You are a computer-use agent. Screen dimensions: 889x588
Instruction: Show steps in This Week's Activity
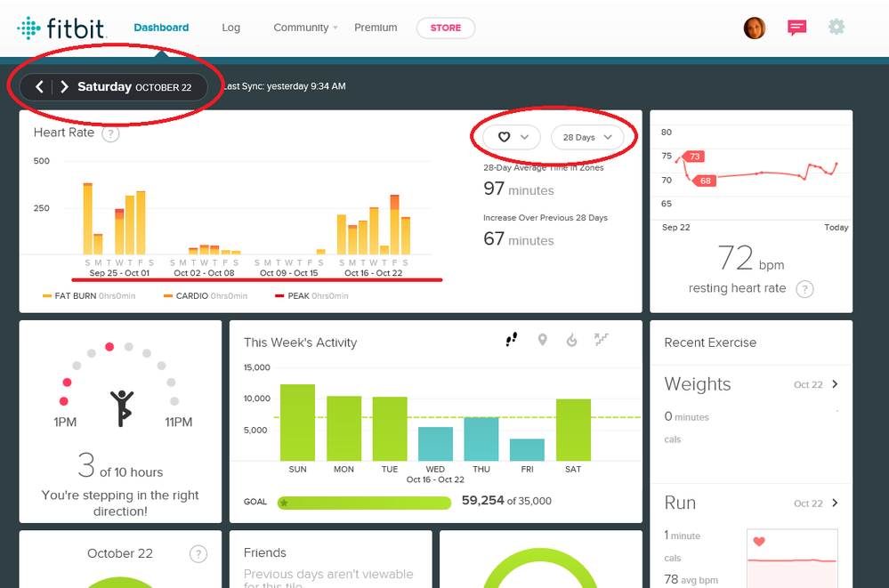tap(512, 340)
